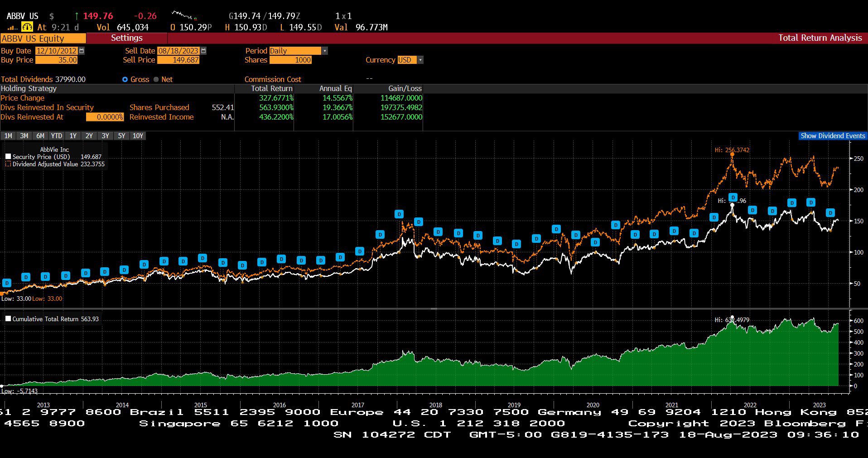The image size is (868, 458).
Task: Click the 19.3667% annual equivalent value
Action: click(x=338, y=107)
